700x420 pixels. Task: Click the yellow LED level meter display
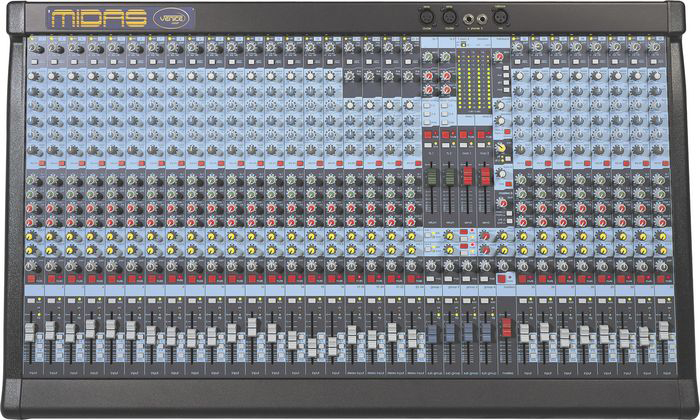[x=474, y=81]
